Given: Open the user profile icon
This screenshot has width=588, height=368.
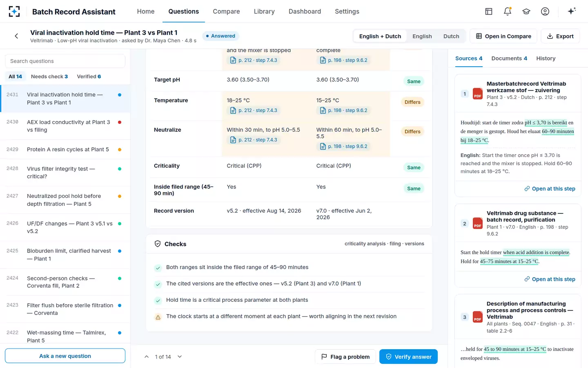Looking at the screenshot, I should (545, 11).
